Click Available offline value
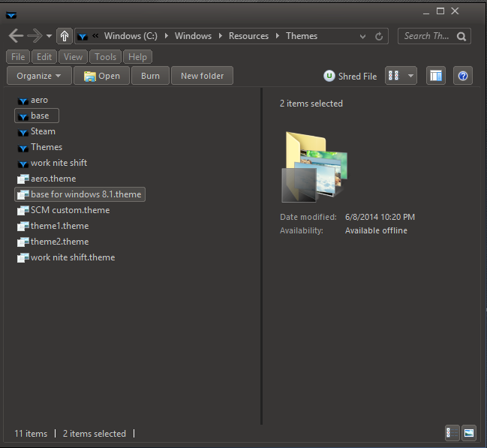This screenshot has height=448, width=487. pyautogui.click(x=376, y=230)
